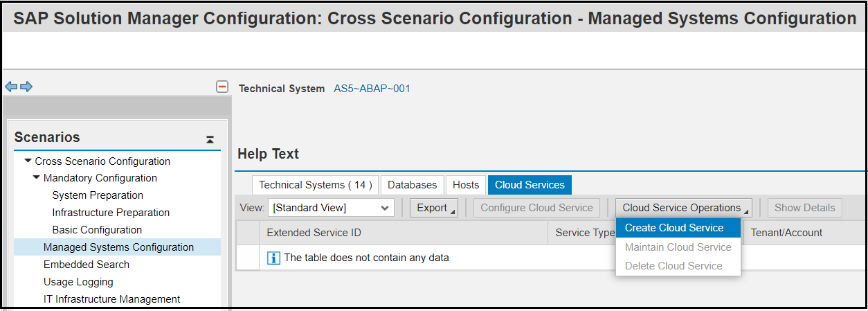
Task: Collapse the side panel using the minus icon
Action: pos(222,87)
